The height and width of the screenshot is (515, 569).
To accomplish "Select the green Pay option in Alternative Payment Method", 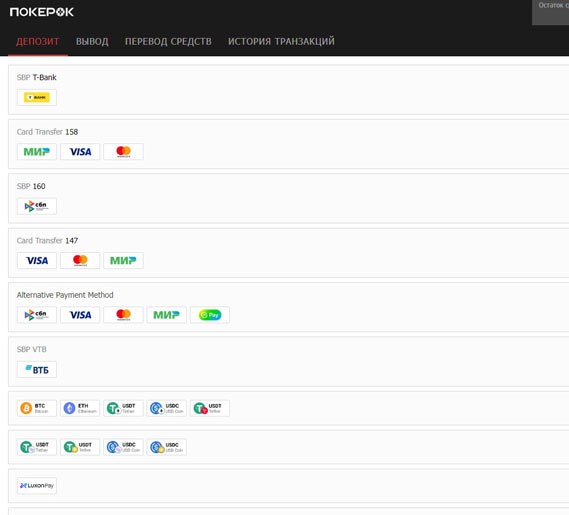I will (210, 315).
